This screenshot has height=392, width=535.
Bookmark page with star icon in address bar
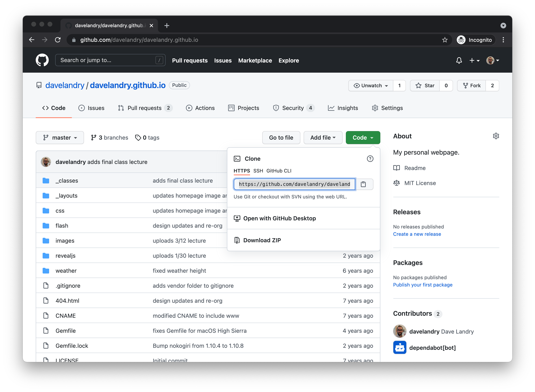click(x=444, y=40)
